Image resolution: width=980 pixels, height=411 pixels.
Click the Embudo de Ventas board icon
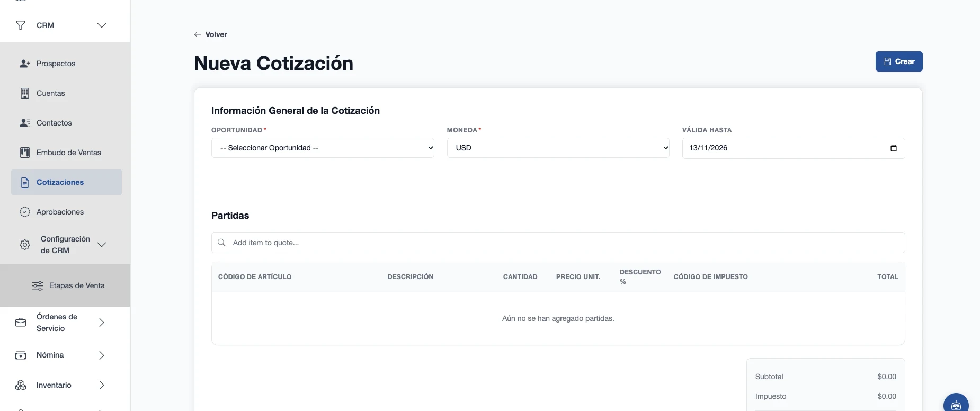pos(25,153)
